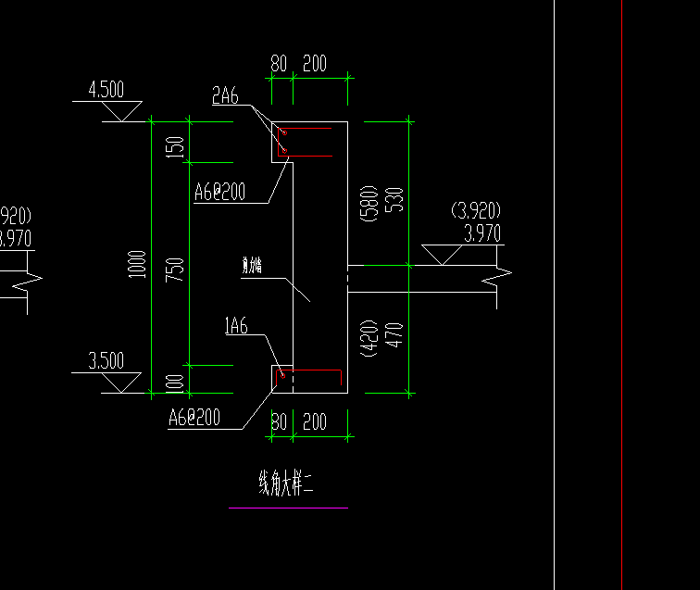Click the 470 dimension text
The height and width of the screenshot is (590, 700).
click(394, 335)
